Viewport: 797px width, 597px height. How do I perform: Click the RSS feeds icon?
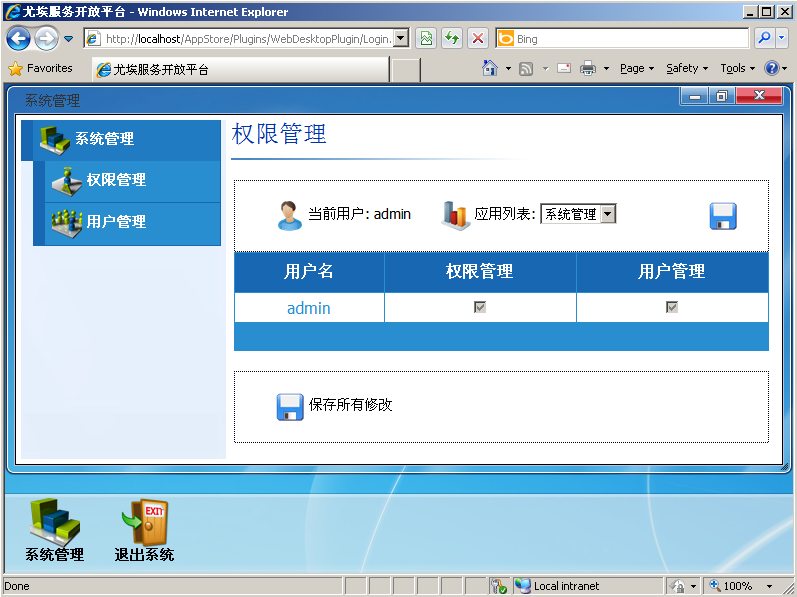point(526,69)
